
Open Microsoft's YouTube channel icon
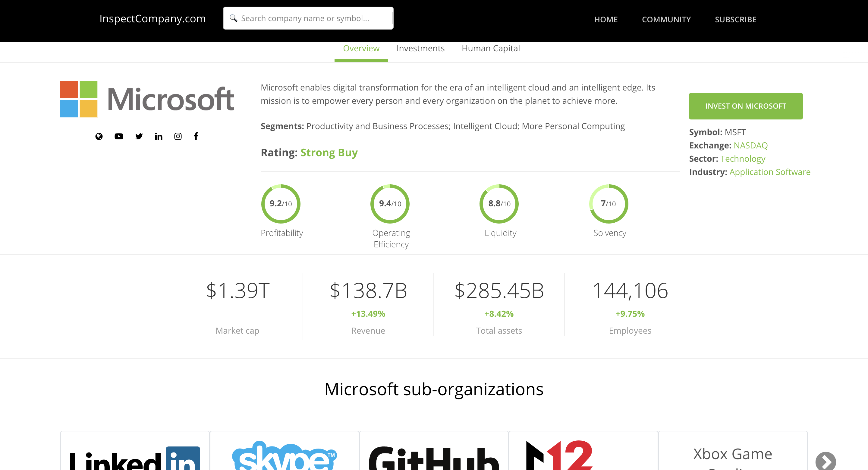(x=119, y=136)
